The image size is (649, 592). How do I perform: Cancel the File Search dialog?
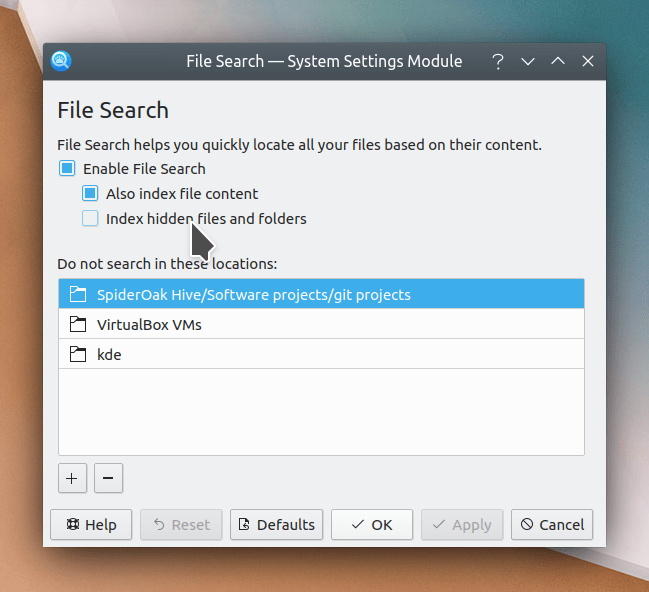[x=552, y=524]
